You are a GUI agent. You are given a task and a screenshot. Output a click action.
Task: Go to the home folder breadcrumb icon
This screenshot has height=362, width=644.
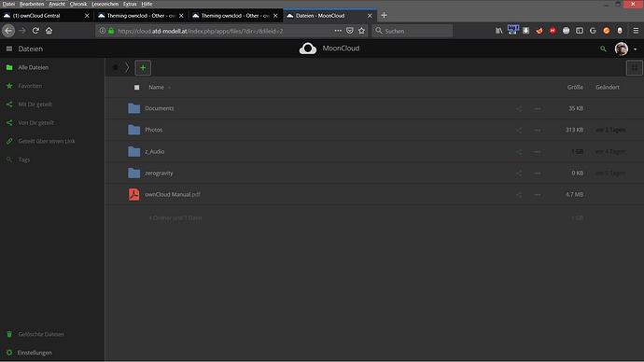point(116,67)
